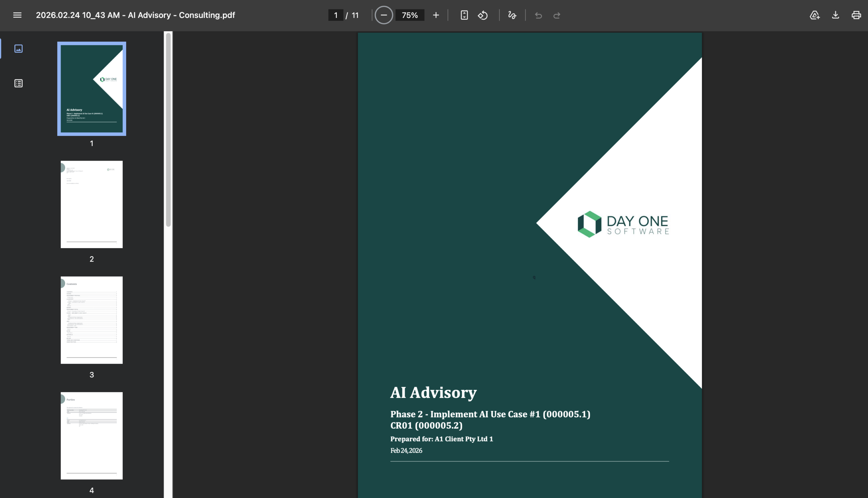Rotate the document counterclockwise

pyautogui.click(x=483, y=15)
